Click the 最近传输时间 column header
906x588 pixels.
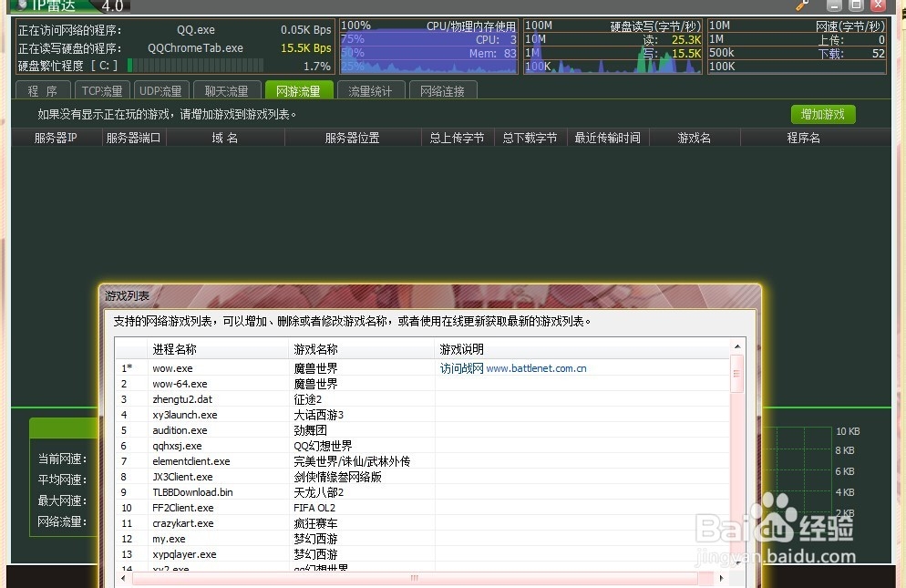pos(608,138)
